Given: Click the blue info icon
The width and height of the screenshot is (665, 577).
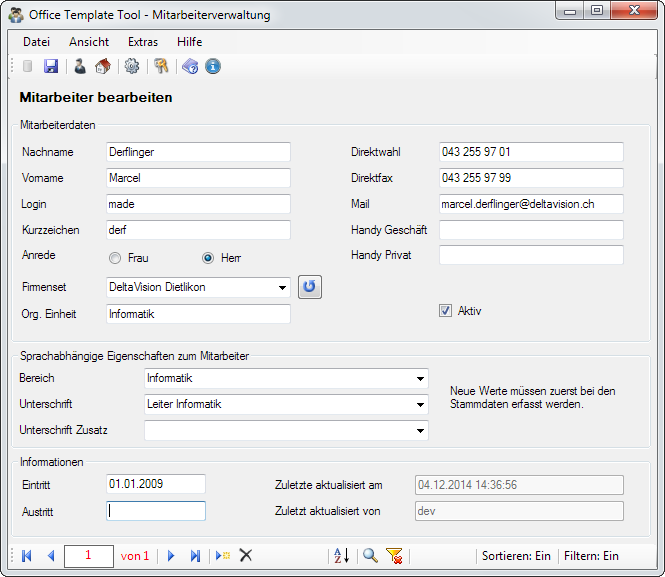Looking at the screenshot, I should coord(213,67).
